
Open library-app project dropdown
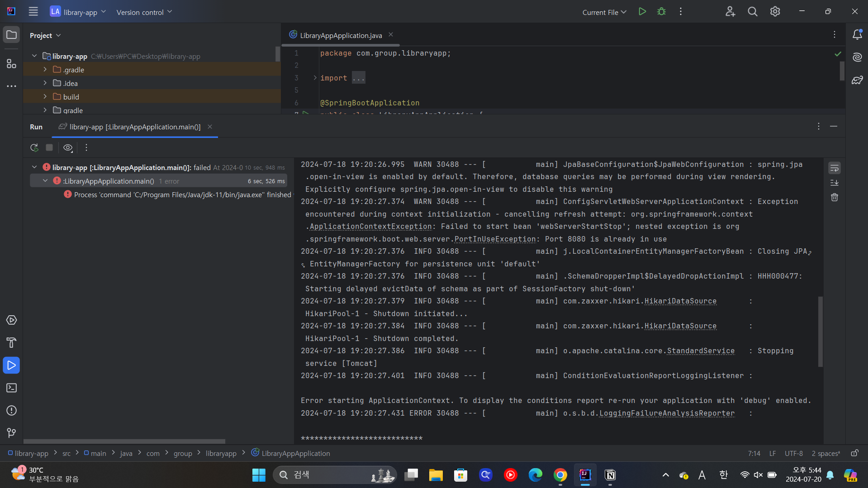[x=78, y=12]
